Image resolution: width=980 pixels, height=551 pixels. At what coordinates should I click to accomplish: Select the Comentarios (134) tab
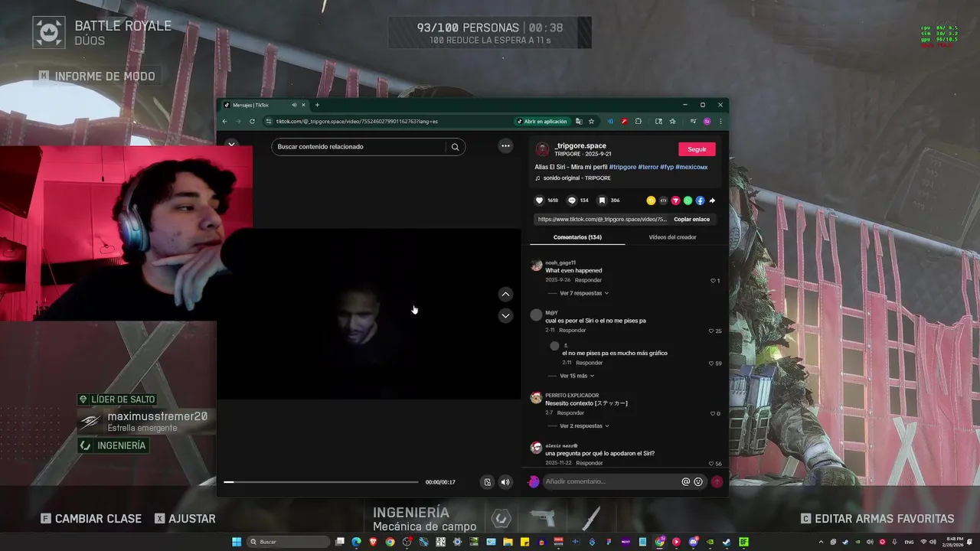tap(577, 237)
